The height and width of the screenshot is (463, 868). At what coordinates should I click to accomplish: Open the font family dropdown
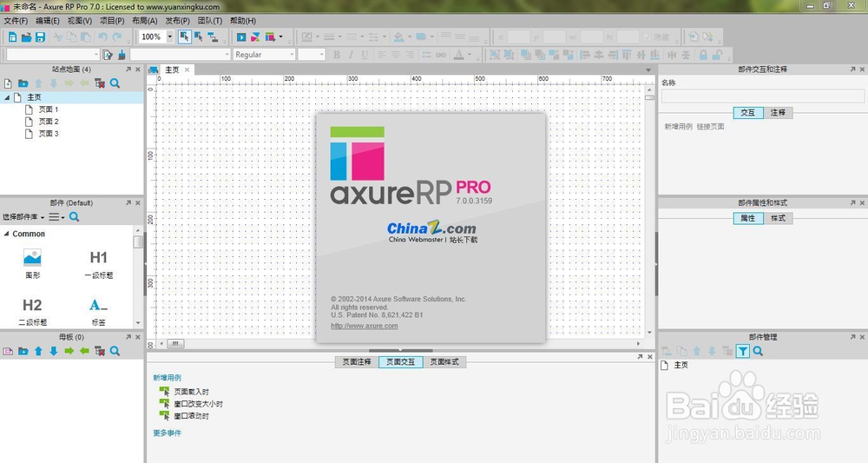pyautogui.click(x=180, y=54)
